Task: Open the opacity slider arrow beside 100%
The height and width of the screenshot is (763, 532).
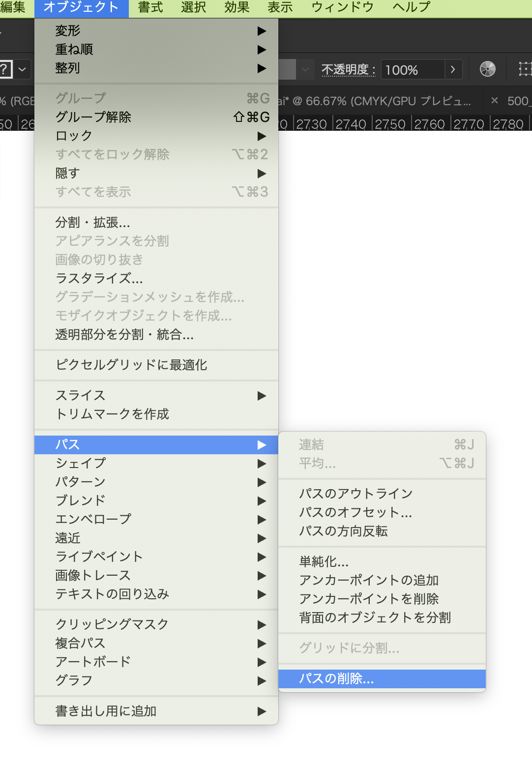Action: coord(453,70)
